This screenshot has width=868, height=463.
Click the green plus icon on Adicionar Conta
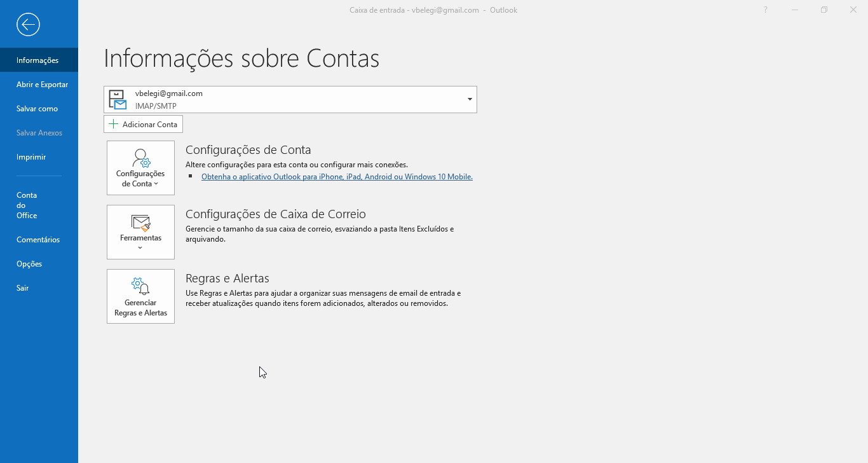(114, 124)
